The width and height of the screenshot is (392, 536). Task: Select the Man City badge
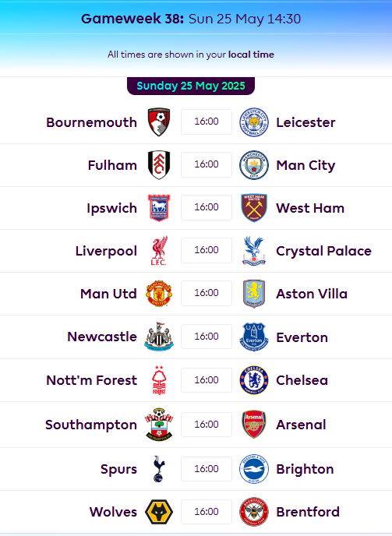254,164
